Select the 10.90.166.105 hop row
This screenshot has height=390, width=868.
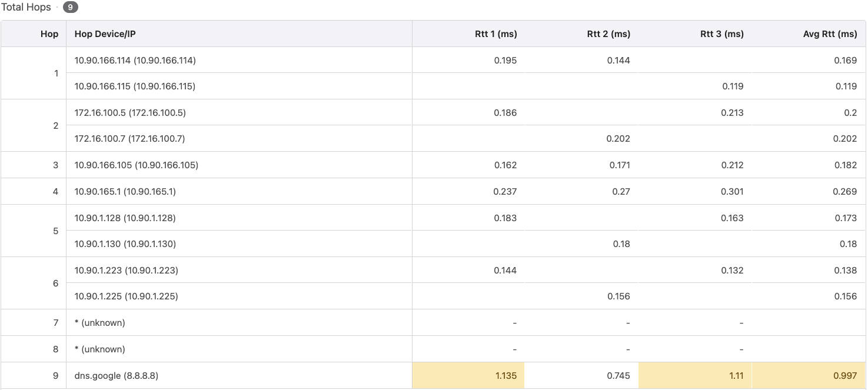coord(136,165)
